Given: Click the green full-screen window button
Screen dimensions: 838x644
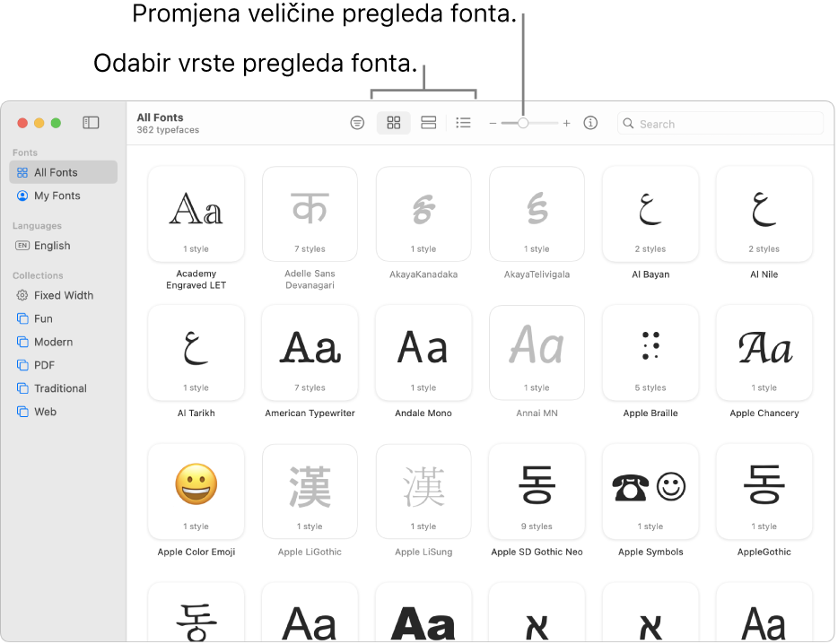Looking at the screenshot, I should (56, 123).
